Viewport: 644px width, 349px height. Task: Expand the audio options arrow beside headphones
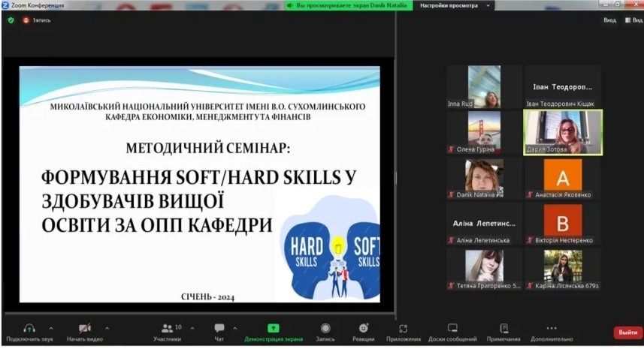pos(51,328)
